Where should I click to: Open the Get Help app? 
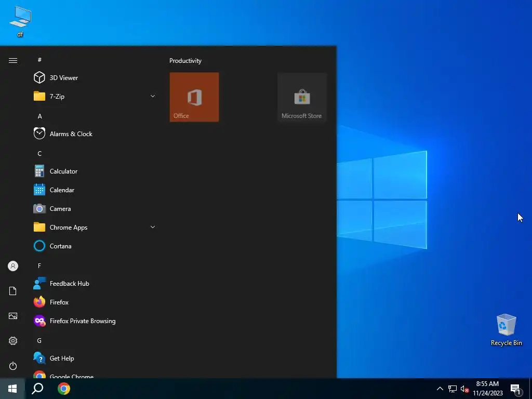(95, 358)
